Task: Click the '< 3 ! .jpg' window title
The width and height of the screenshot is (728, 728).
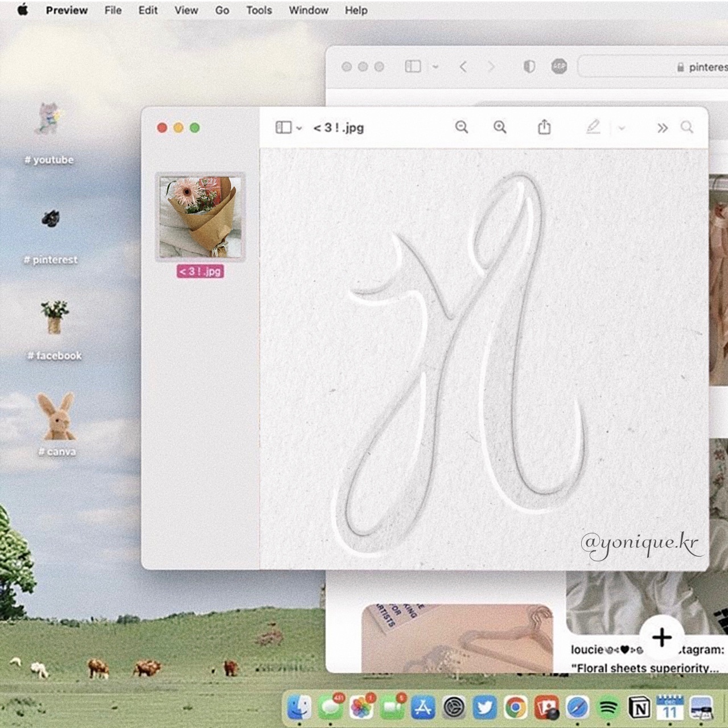Action: [x=339, y=127]
